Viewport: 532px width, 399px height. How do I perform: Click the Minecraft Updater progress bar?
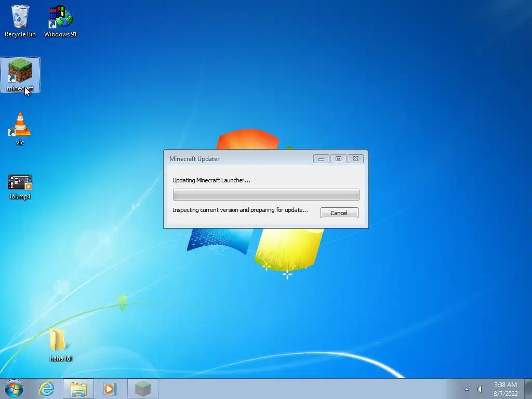coord(266,195)
